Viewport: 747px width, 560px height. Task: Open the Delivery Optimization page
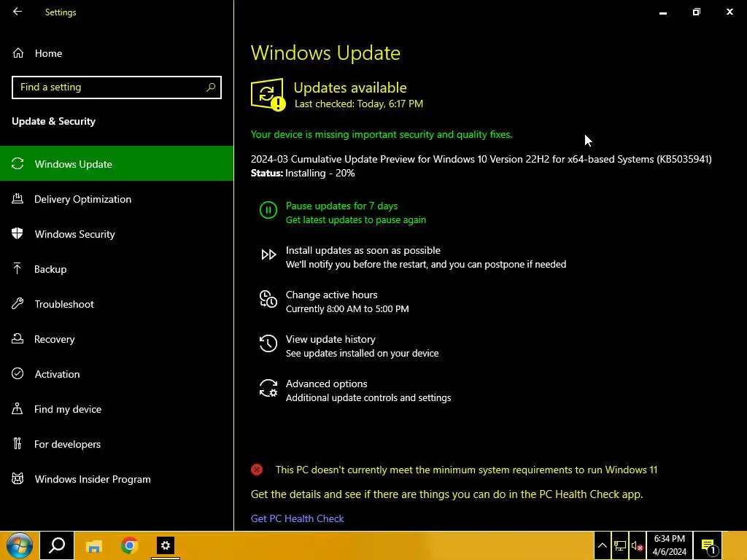117,199
